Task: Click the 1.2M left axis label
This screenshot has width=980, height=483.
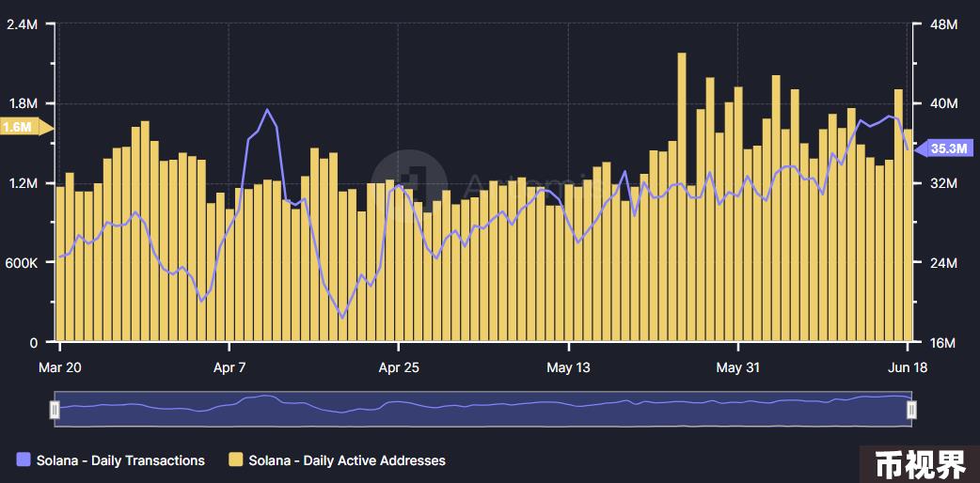Action: pyautogui.click(x=23, y=183)
